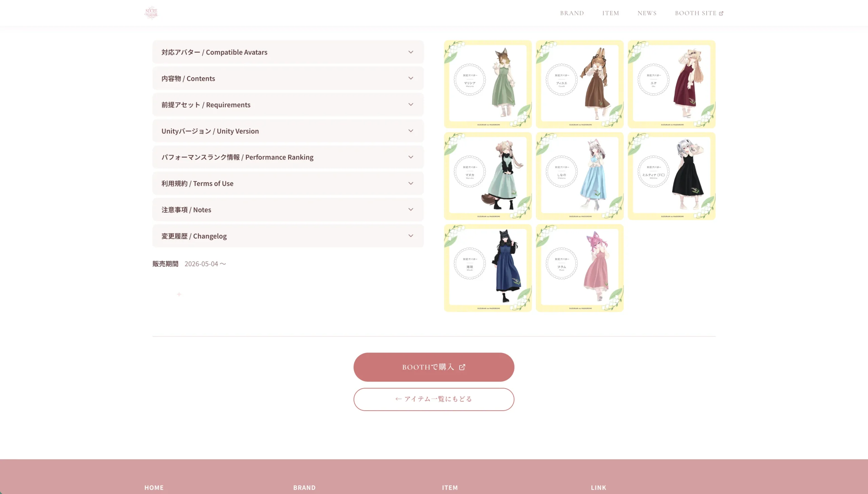Image resolution: width=868 pixels, height=494 pixels.
Task: Expand the Requirements section
Action: [288, 105]
